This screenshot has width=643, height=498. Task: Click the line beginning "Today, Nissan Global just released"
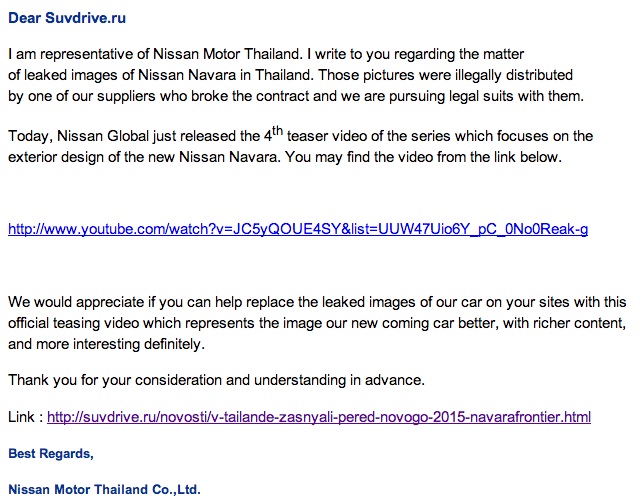[x=301, y=134]
